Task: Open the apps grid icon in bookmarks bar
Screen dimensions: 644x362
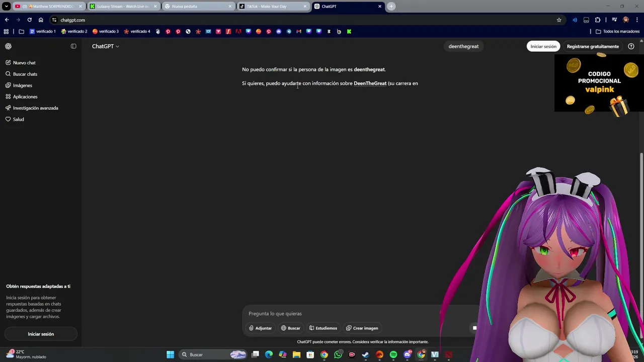Action: point(6,31)
